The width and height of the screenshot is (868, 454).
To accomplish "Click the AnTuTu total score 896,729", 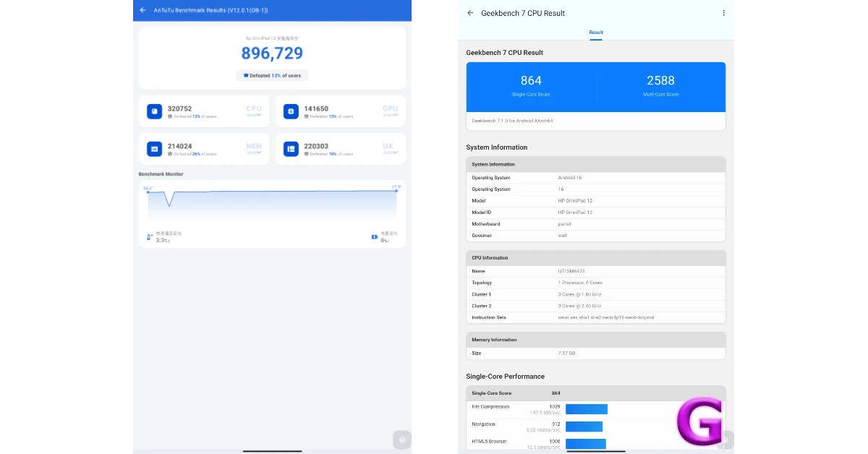I will click(x=272, y=53).
